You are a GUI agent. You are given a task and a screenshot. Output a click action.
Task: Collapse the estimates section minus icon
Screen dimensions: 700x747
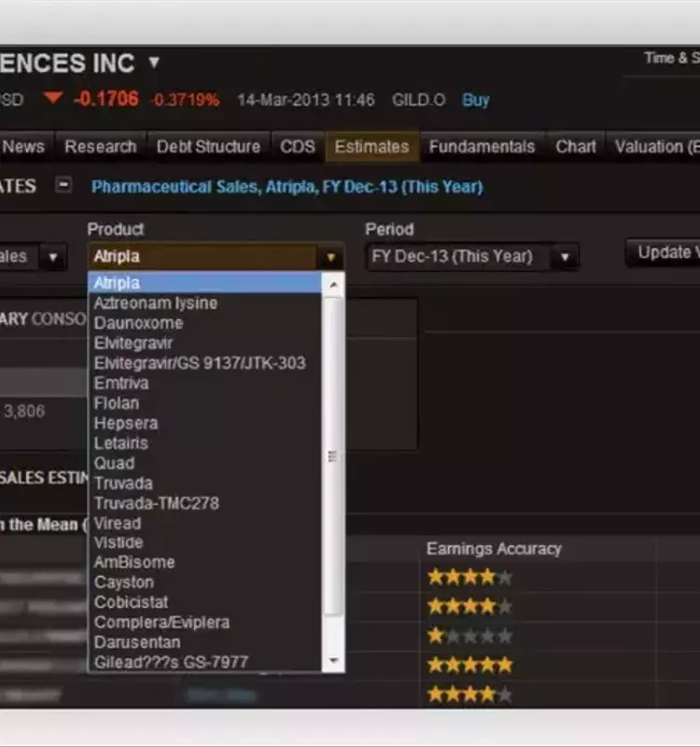(63, 184)
